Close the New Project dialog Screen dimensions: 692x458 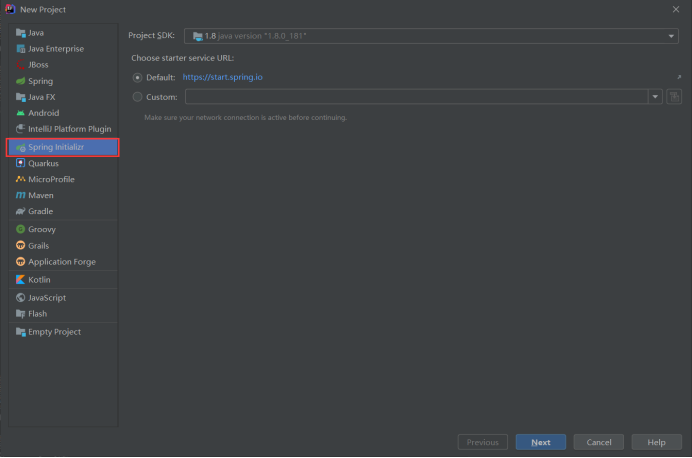coord(676,9)
